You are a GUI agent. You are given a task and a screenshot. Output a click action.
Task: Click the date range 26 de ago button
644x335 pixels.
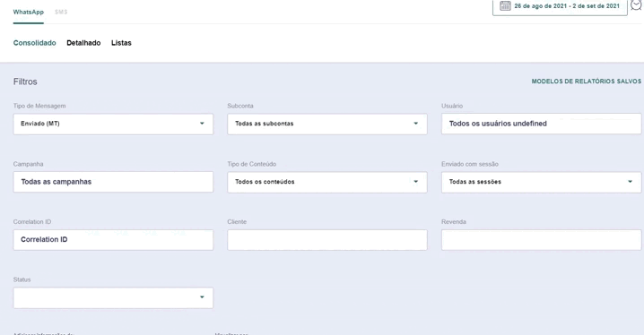point(560,6)
